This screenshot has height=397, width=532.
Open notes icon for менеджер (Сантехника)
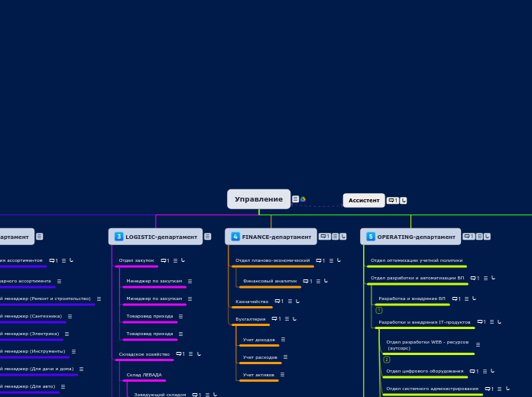tap(70, 316)
